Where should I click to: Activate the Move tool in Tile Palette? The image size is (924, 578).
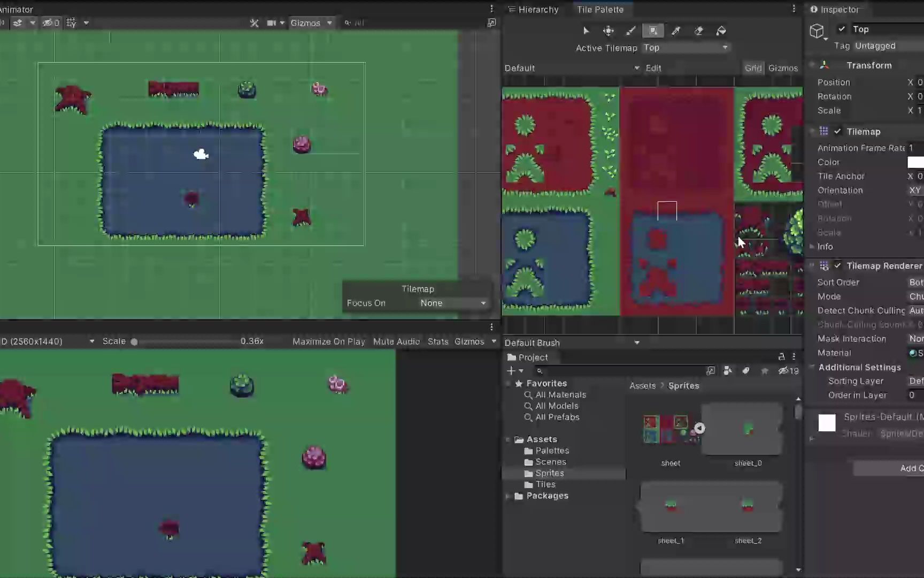click(x=609, y=31)
